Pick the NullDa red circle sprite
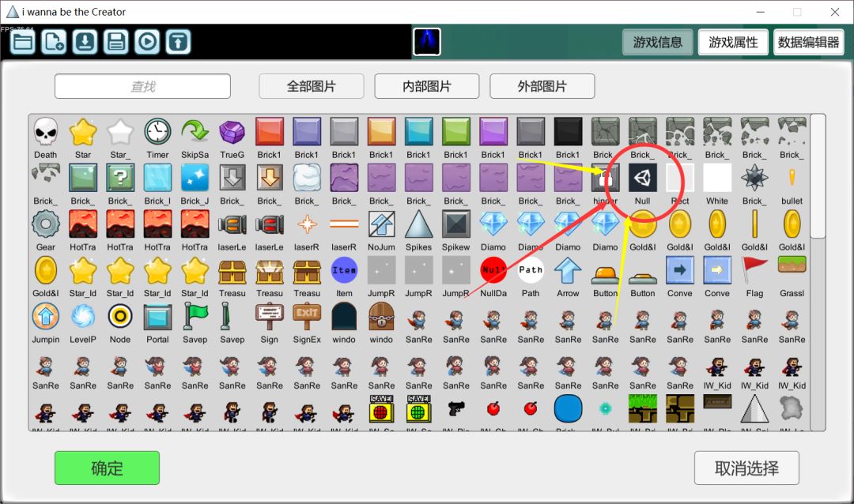 coord(493,270)
